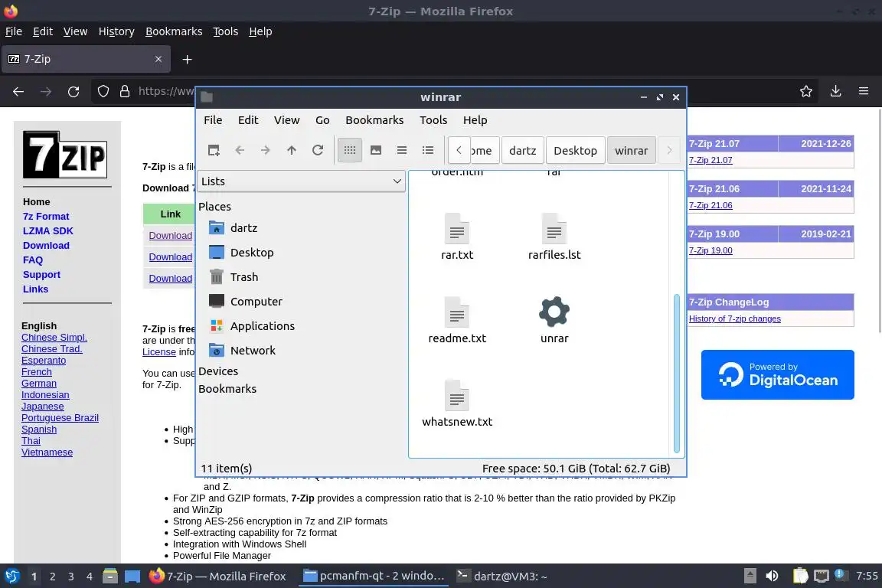
Task: Open 7-Zip 21.07 release link
Action: pos(710,160)
